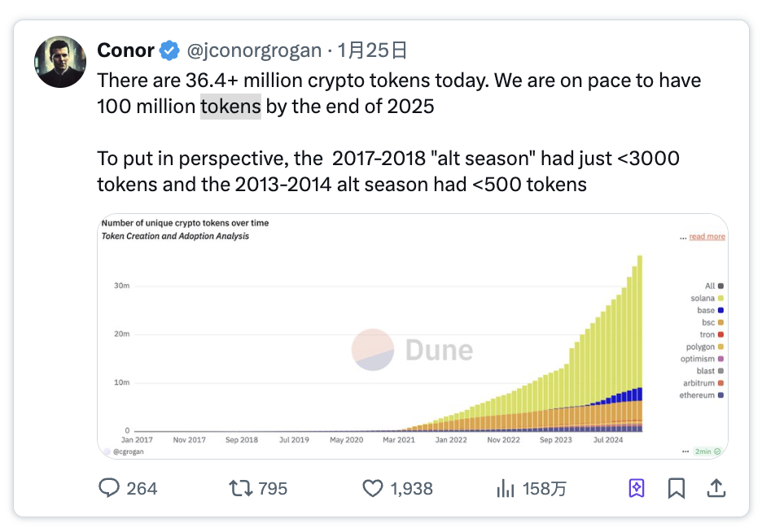Open view analytics bar-chart icon
The width and height of the screenshot is (762, 532).
click(506, 488)
